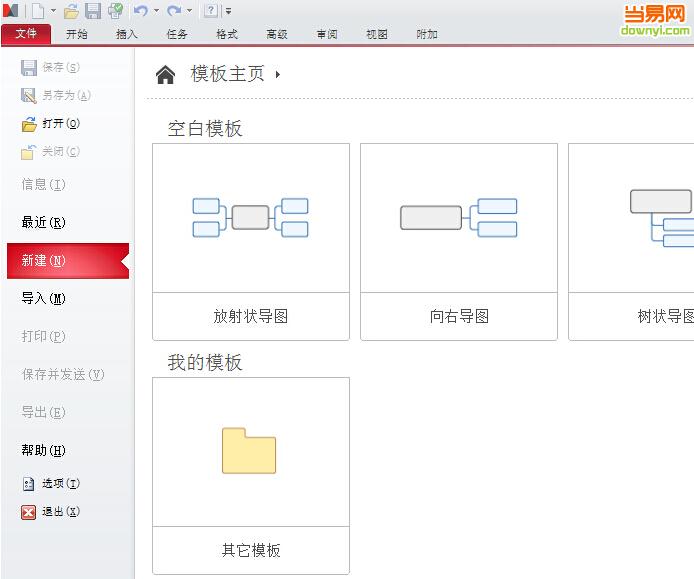Open the dropdown arrow next to new document icon
Viewport: 694px width, 579px height.
coord(53,11)
